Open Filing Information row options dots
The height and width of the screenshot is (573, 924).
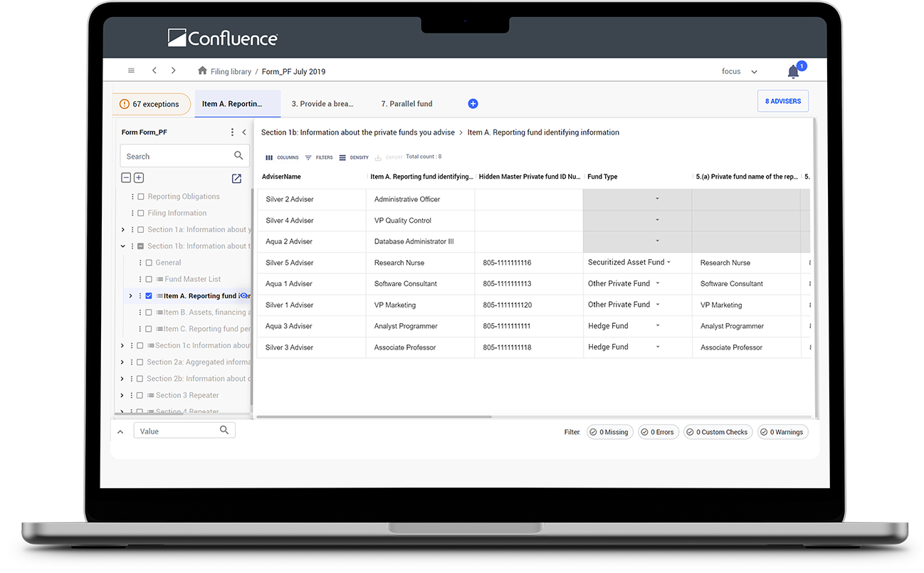click(132, 213)
